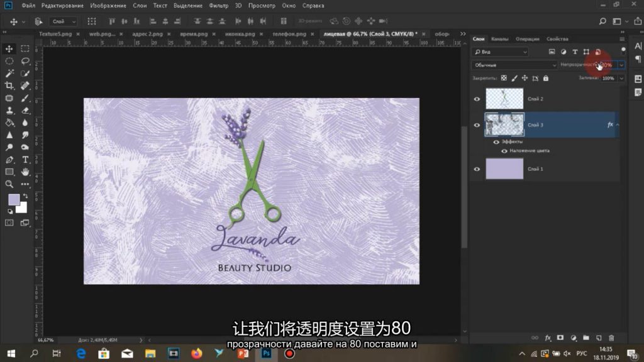The width and height of the screenshot is (644, 362).
Task: Link layers using chain icon
Action: click(535, 337)
